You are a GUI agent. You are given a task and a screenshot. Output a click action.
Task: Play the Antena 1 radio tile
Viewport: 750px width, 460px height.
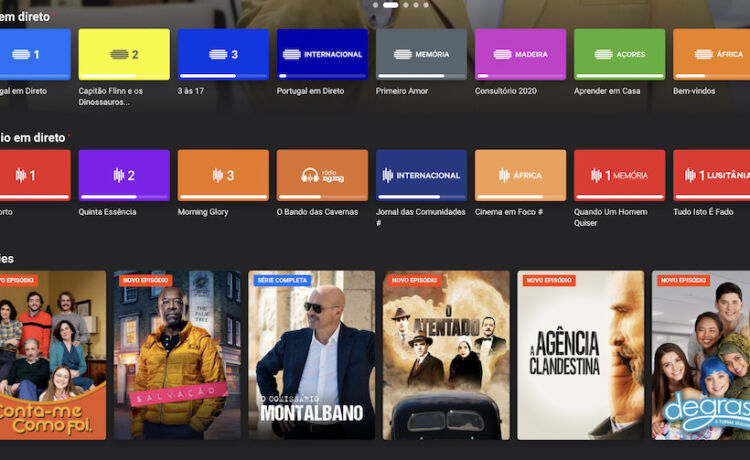(35, 175)
